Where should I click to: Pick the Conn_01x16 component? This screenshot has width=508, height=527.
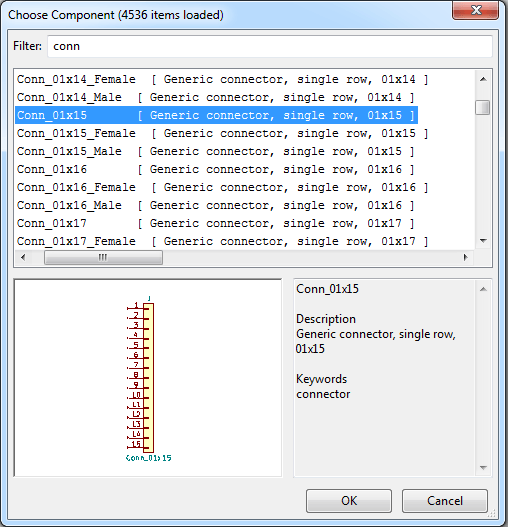(x=216, y=169)
